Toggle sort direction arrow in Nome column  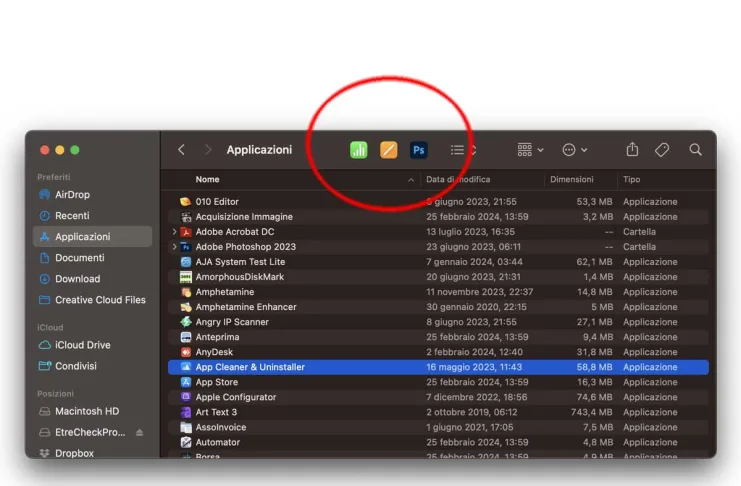(x=411, y=180)
